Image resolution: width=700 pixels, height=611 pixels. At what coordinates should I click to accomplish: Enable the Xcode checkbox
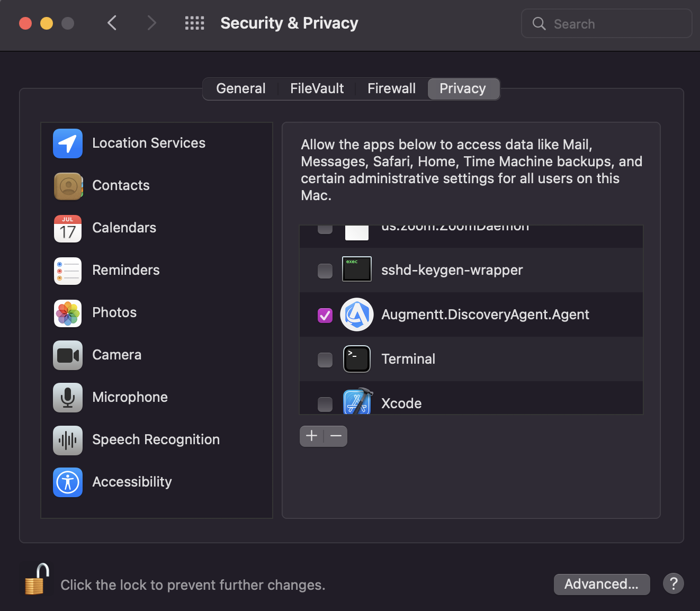[x=325, y=403]
